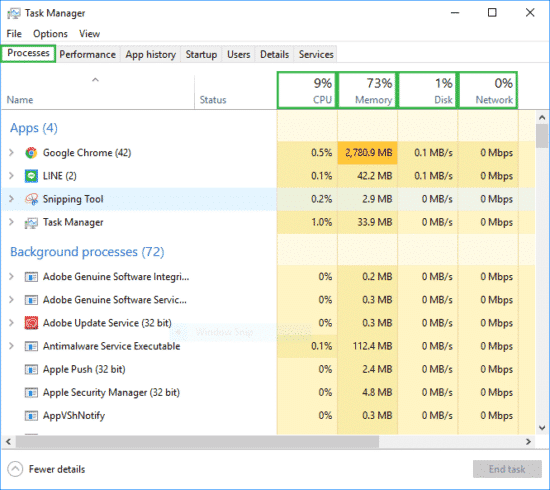550x490 pixels.
Task: Click the vertical scrollbar down arrow
Action: point(542,428)
